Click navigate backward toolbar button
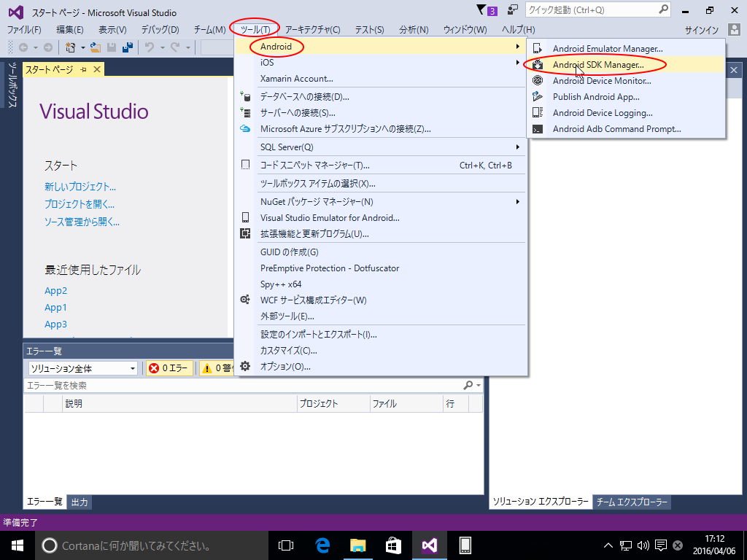Screen dimensions: 747x560 (x=23, y=47)
